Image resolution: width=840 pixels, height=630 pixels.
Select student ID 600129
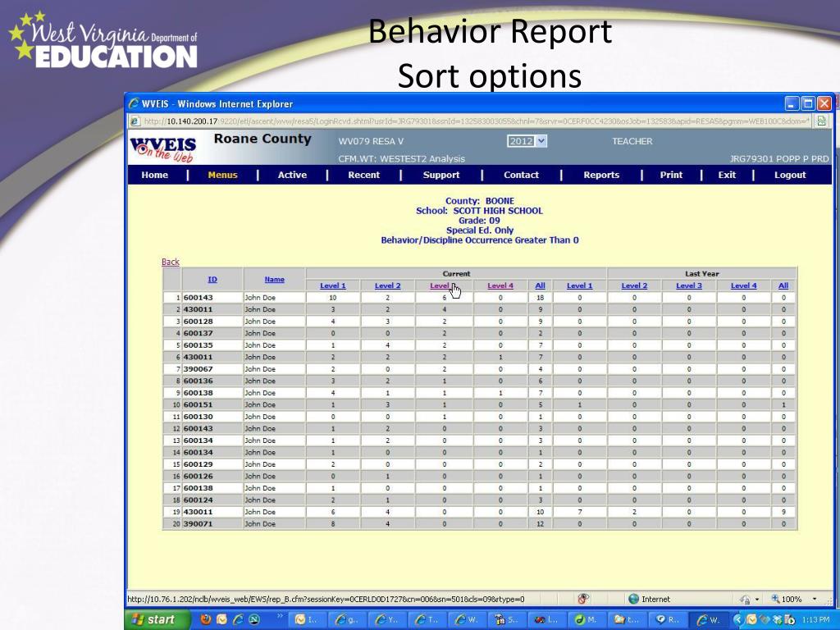[x=199, y=464]
